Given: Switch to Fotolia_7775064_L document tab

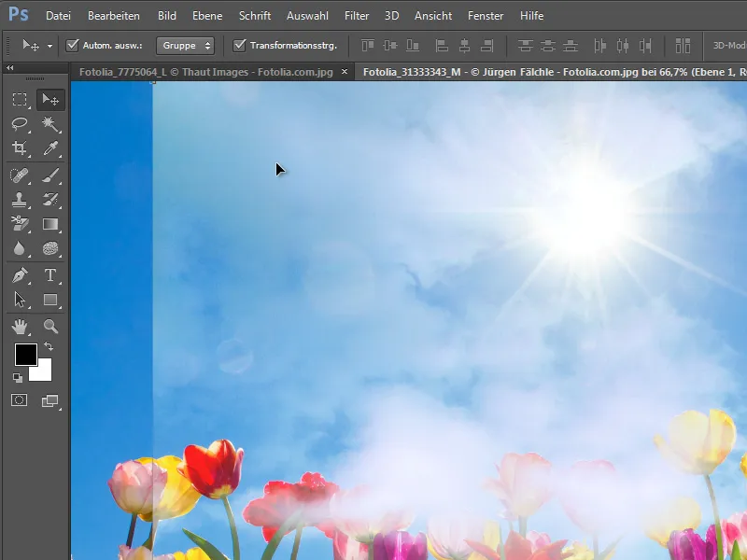Looking at the screenshot, I should tap(205, 73).
